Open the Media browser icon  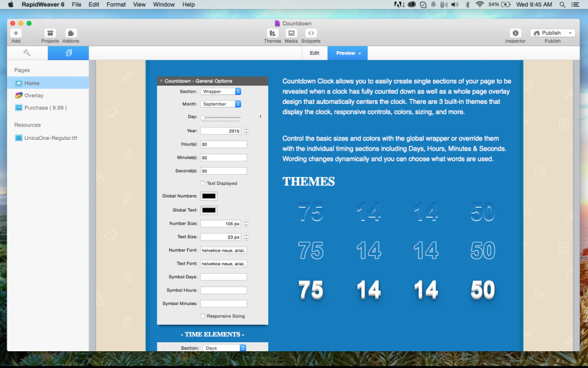point(291,33)
